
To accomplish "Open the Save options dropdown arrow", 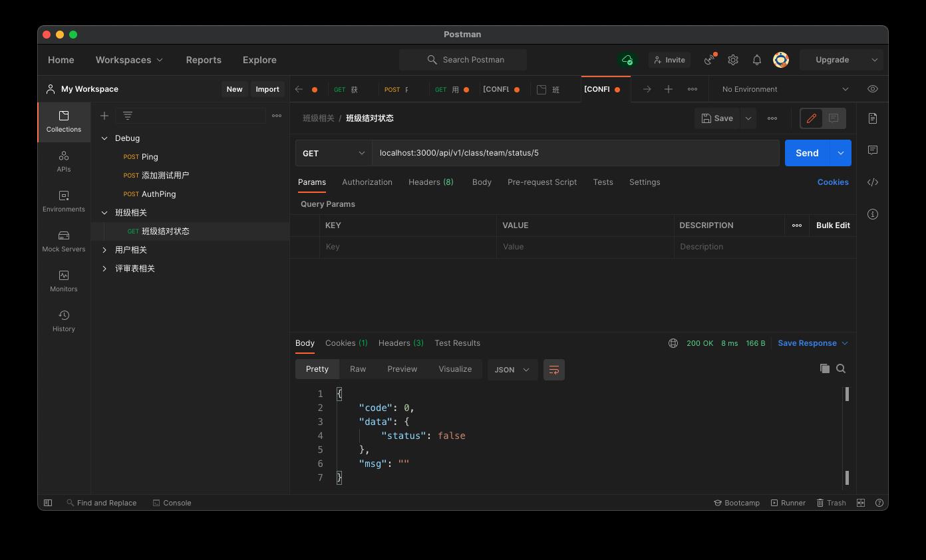I will pyautogui.click(x=748, y=118).
